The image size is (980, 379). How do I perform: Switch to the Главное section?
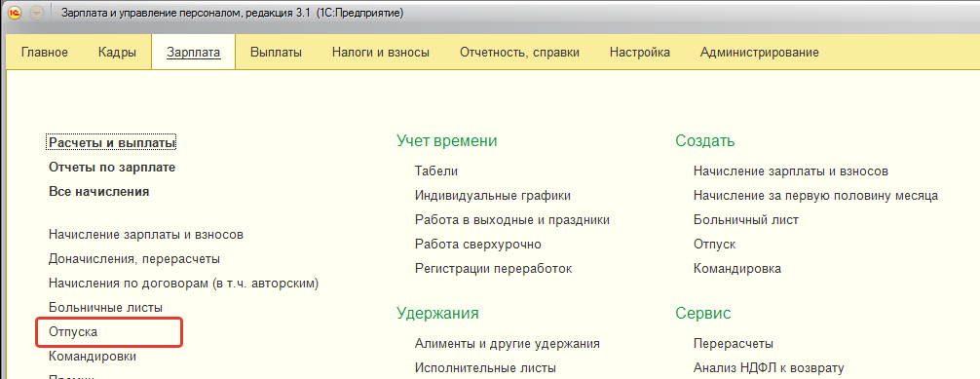click(45, 53)
